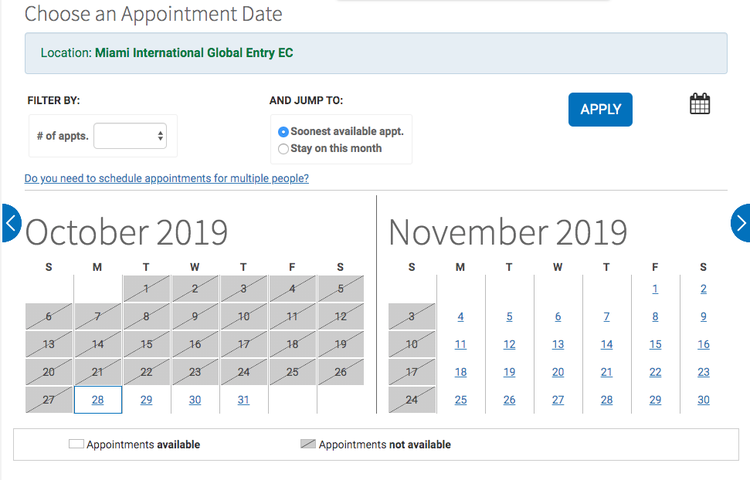Choose November 4 appointment date

[x=461, y=317]
